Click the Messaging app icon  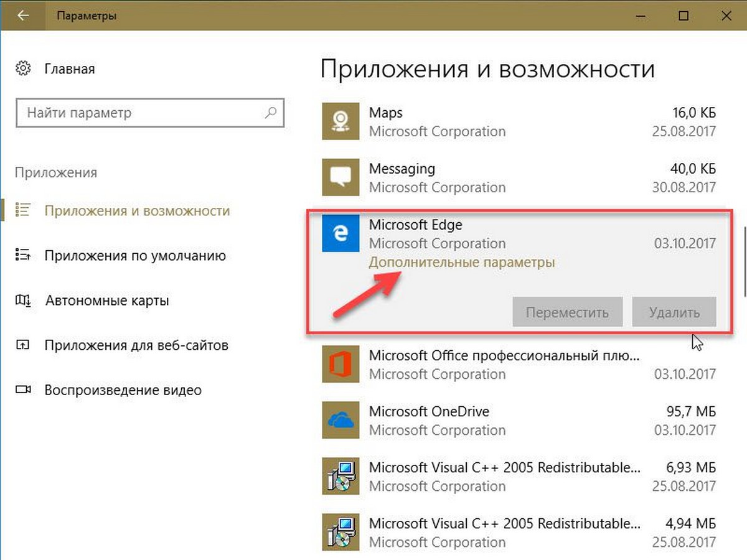pos(340,177)
